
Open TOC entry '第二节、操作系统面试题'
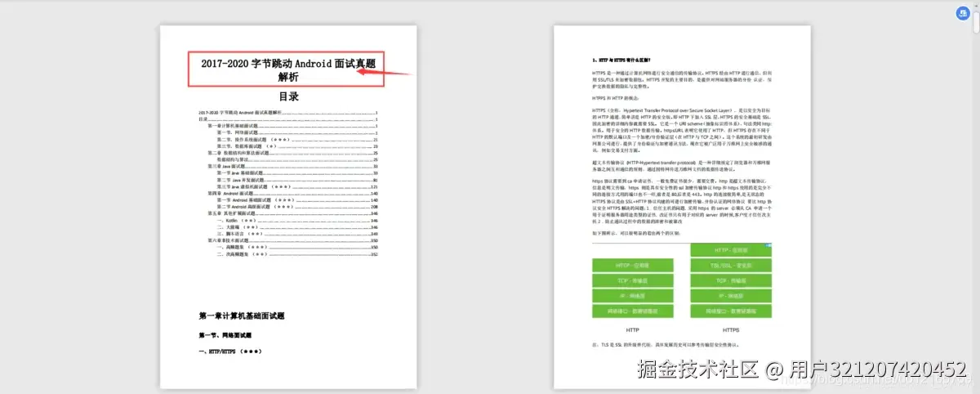tap(296, 139)
